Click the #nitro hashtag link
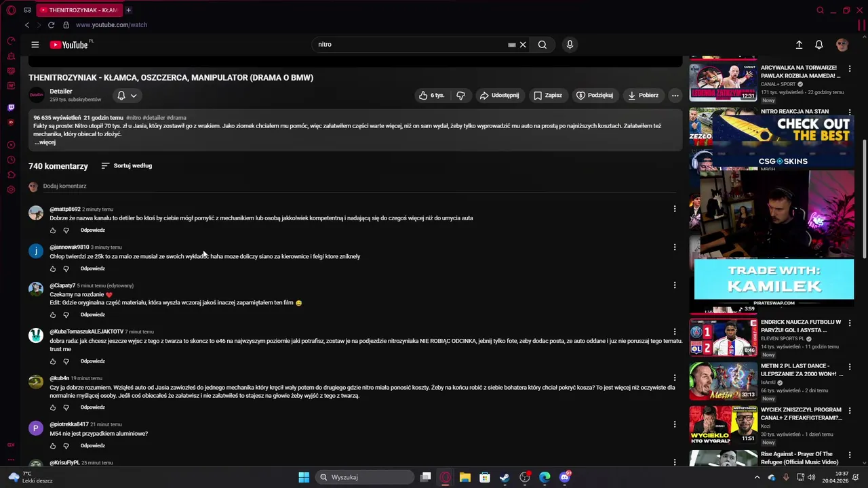868x488 pixels. [134, 118]
